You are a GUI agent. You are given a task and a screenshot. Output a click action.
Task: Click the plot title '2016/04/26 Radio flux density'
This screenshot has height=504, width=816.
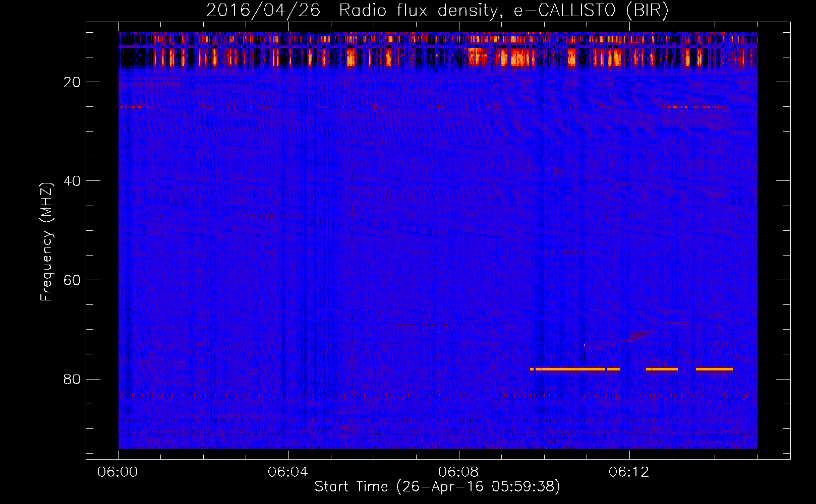coord(352,11)
